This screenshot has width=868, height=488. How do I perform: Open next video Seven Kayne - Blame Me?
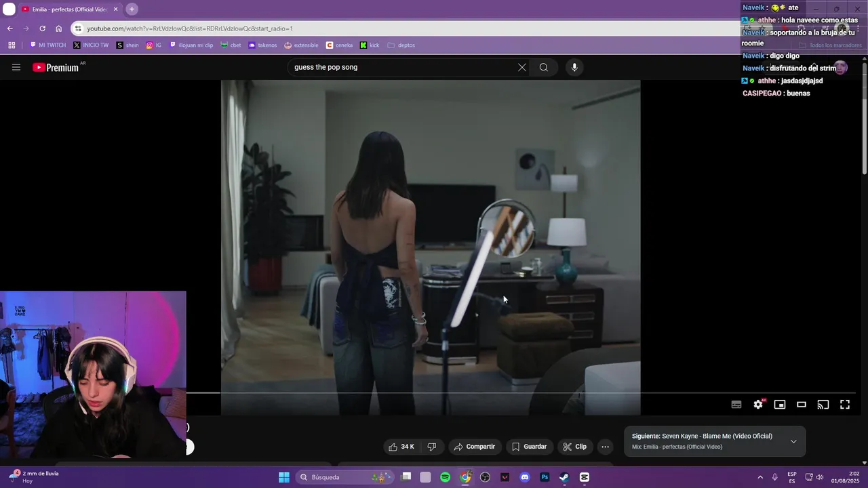pyautogui.click(x=702, y=436)
